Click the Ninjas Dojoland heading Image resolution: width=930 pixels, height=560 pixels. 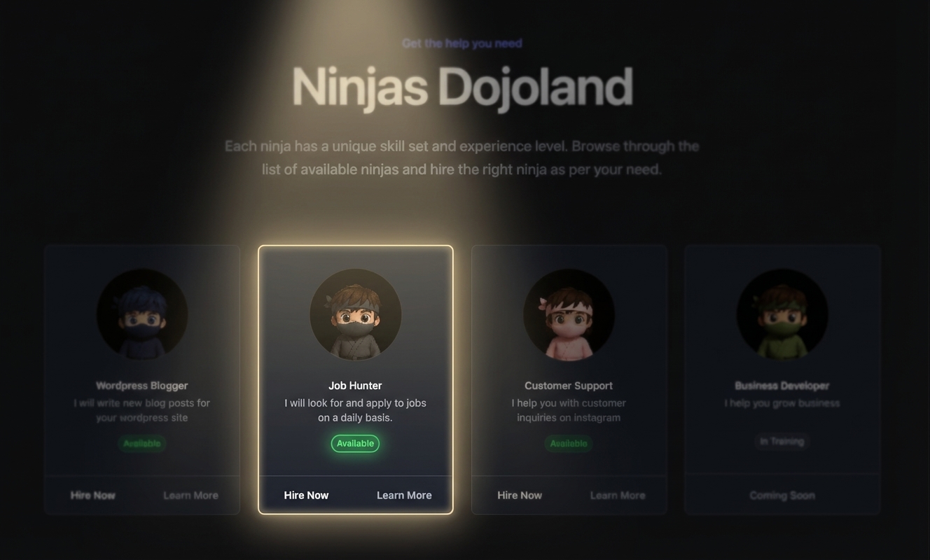[462, 87]
